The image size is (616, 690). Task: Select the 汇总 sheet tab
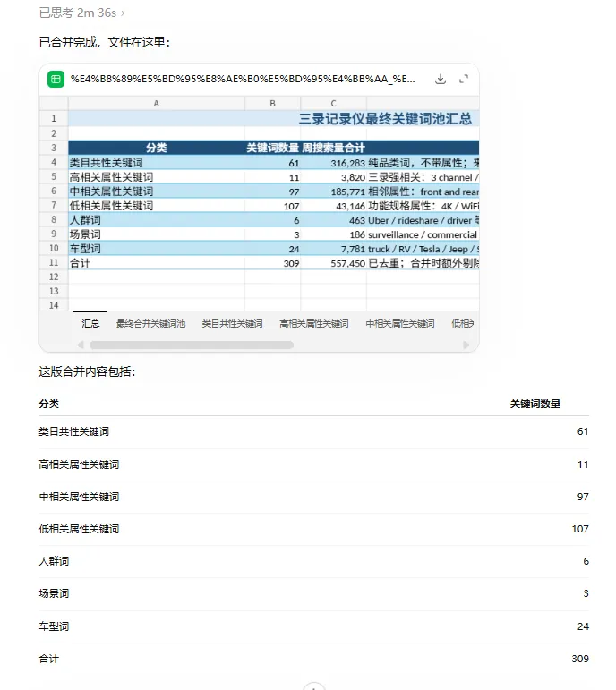[90, 323]
